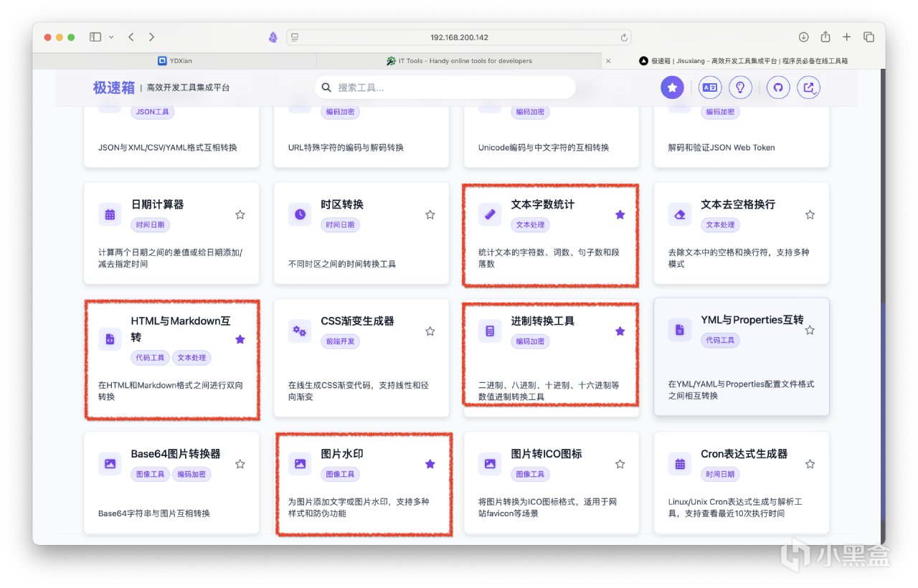Open the browser downloads button
918x588 pixels.
pos(803,37)
